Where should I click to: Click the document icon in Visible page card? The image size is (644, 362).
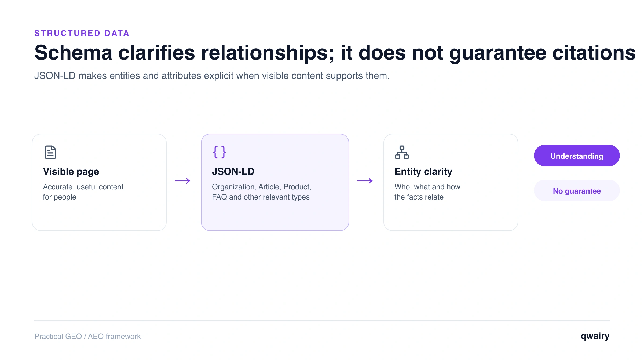[x=50, y=152]
